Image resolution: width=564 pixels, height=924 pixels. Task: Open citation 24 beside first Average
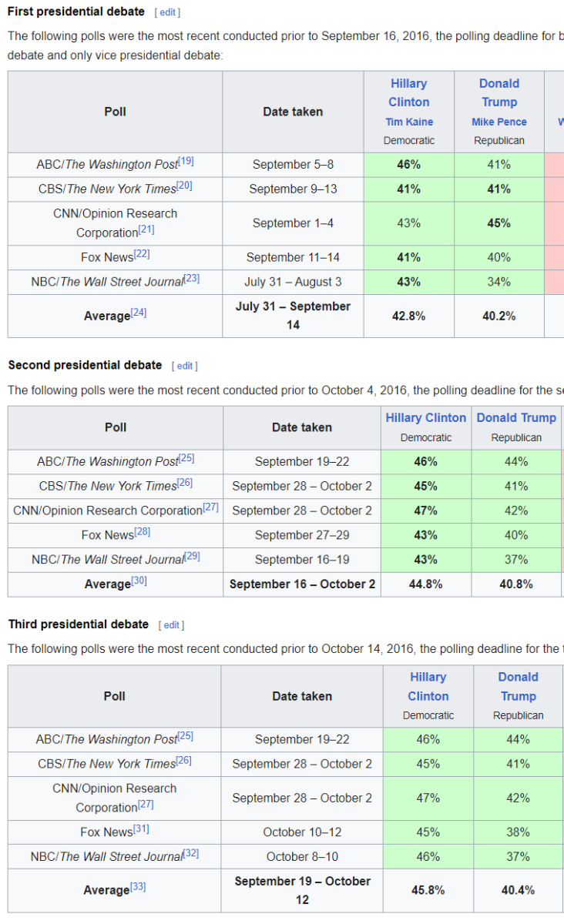tap(138, 313)
